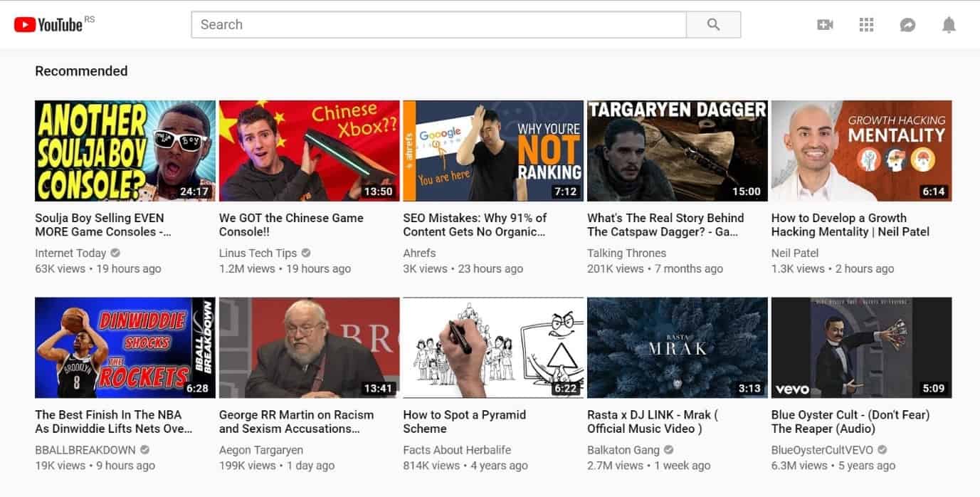Click '2.7M views • 1 week ago' text
Screen dimensions: 980x497
[x=649, y=465]
